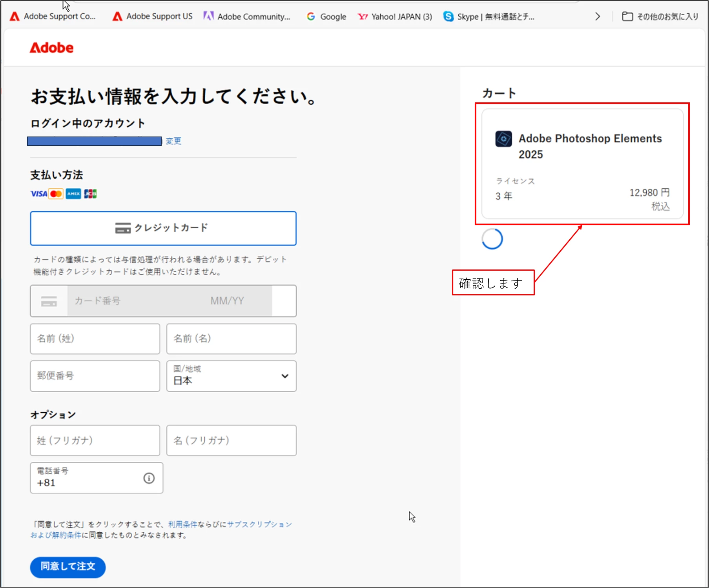Open the Yahoo! JAPAN (3) bookmark

coord(395,16)
